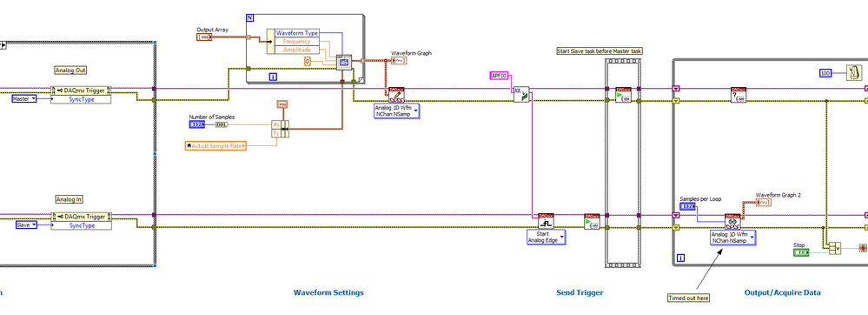The image size is (868, 315).
Task: Select the Build Waveform sampling info node
Action: point(280,129)
